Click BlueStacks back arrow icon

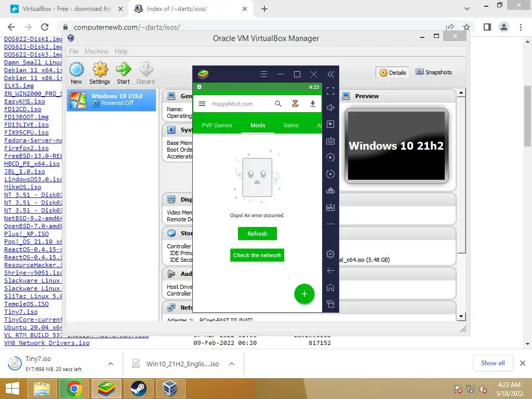[330, 270]
